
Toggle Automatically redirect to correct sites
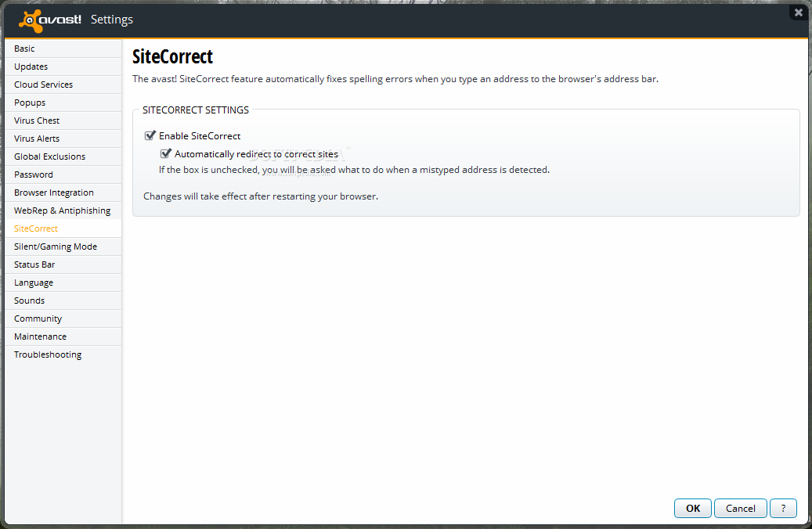tap(166, 153)
